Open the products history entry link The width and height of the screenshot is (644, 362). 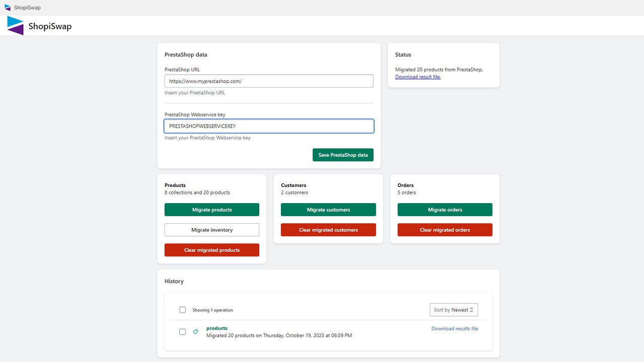point(217,328)
